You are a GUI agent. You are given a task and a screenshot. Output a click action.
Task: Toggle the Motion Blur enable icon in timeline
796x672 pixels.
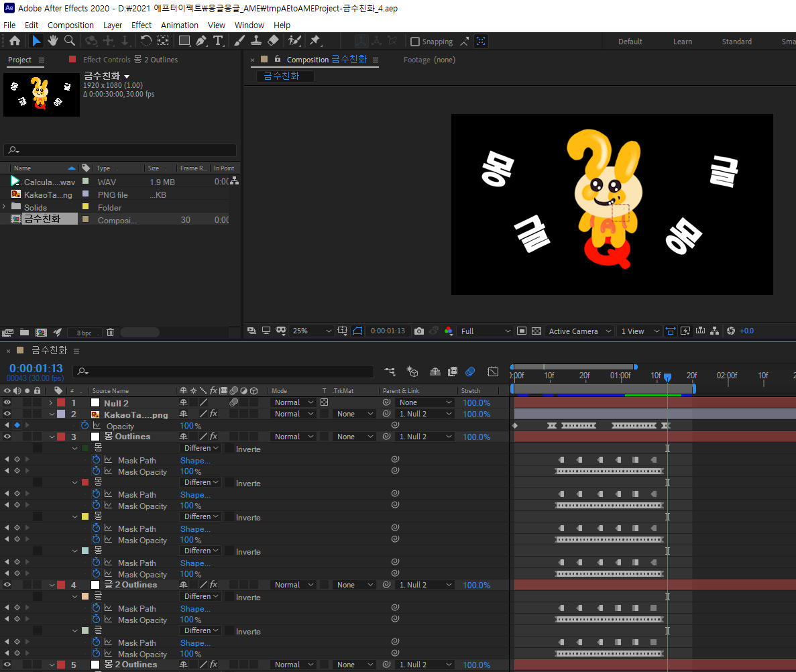point(470,372)
